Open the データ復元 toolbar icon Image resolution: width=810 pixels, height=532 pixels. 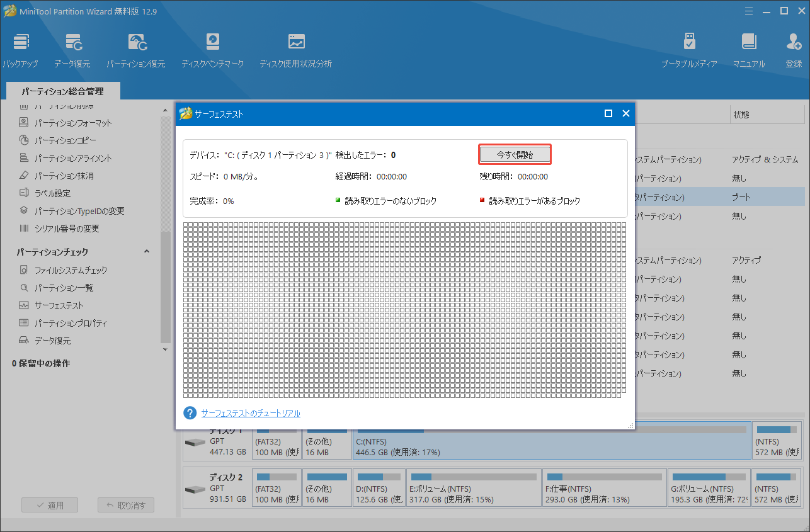(x=72, y=50)
